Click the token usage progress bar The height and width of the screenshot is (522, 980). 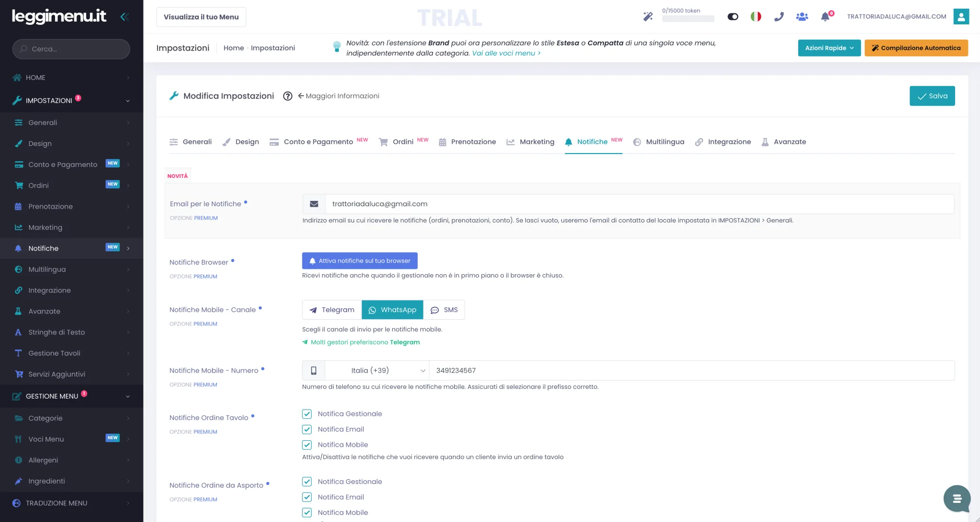[x=688, y=19]
